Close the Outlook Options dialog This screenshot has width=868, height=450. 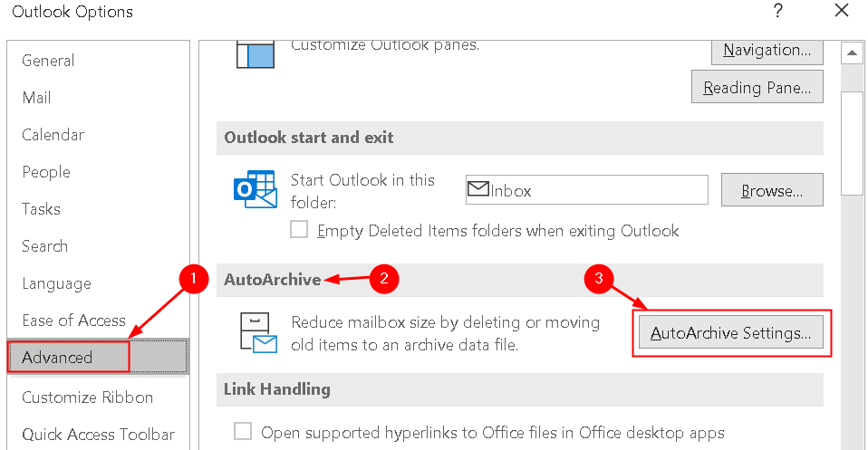(841, 12)
